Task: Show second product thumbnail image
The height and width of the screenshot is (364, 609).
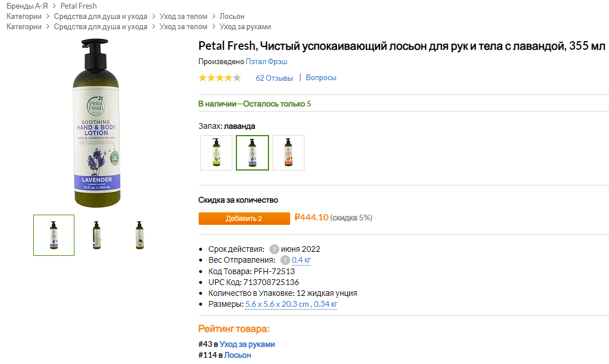Action: 97,235
